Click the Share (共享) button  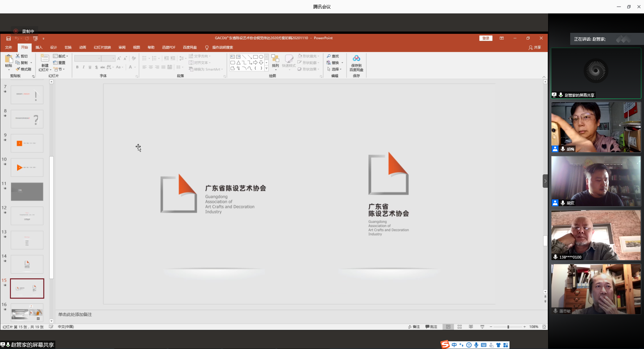[535, 47]
